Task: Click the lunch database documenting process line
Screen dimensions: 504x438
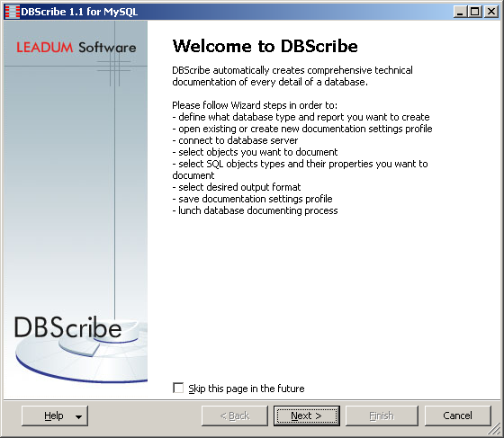Action: pyautogui.click(x=256, y=210)
